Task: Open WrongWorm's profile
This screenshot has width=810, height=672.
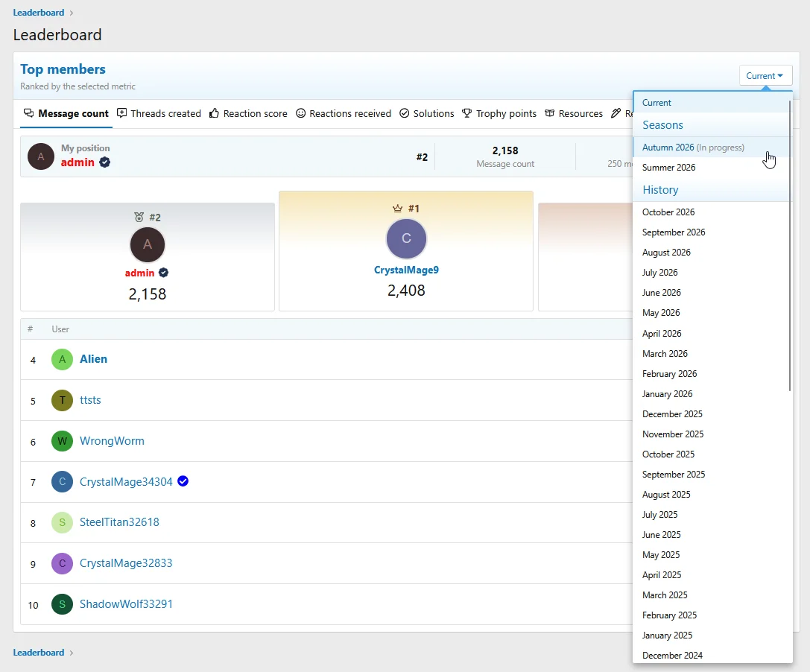Action: pyautogui.click(x=112, y=440)
